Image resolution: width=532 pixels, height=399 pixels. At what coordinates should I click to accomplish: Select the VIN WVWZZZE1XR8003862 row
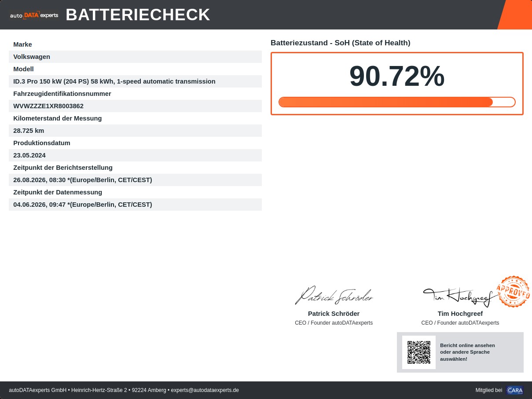(x=135, y=106)
